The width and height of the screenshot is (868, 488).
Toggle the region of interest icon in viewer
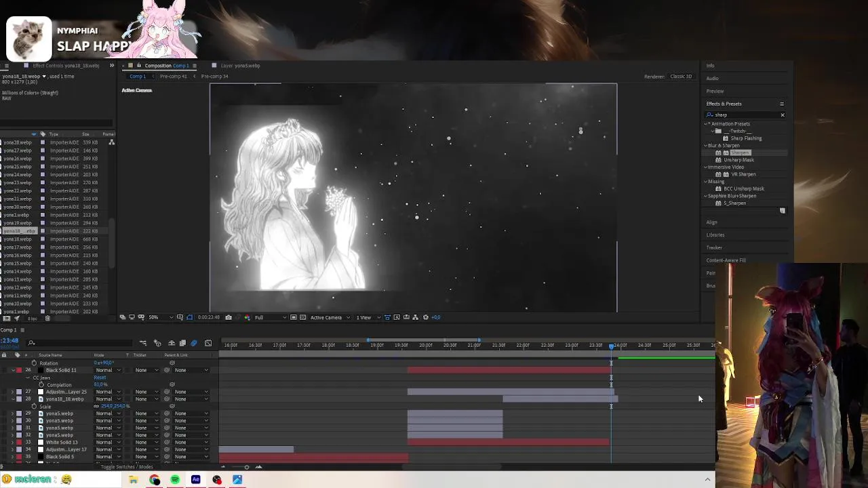coord(293,317)
